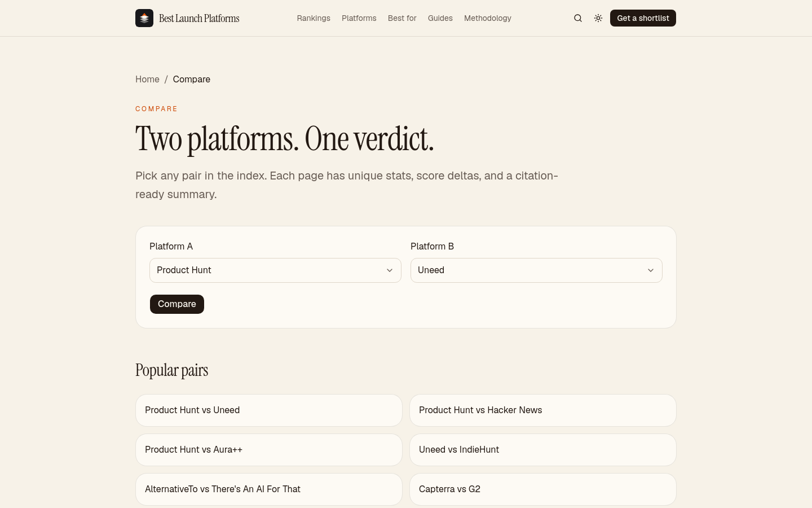Toggle the light/dark theme sun icon
The height and width of the screenshot is (508, 812).
[x=598, y=18]
